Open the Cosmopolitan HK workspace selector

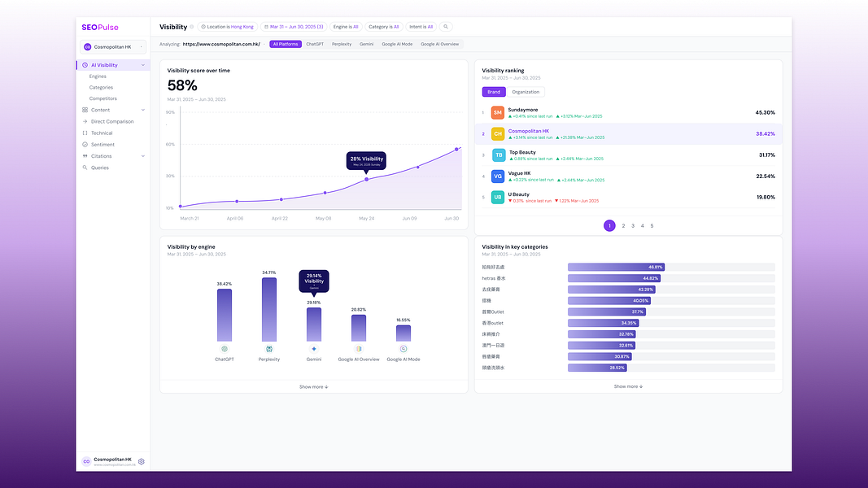(x=113, y=47)
